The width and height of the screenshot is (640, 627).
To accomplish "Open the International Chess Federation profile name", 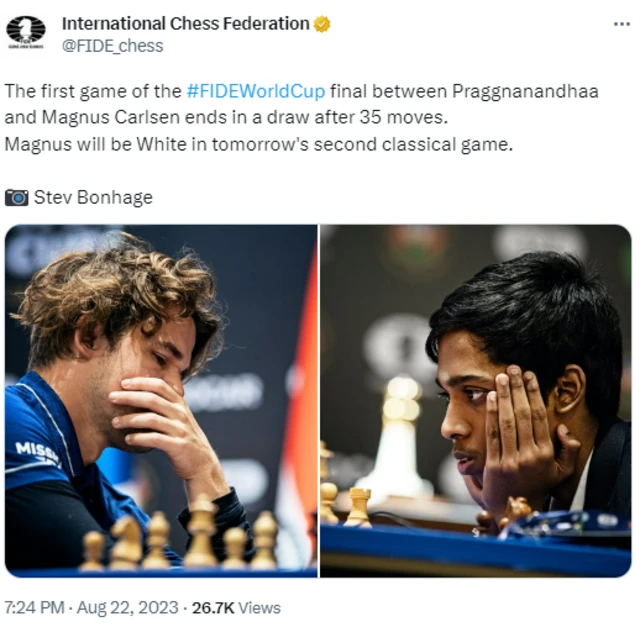I will click(x=185, y=24).
